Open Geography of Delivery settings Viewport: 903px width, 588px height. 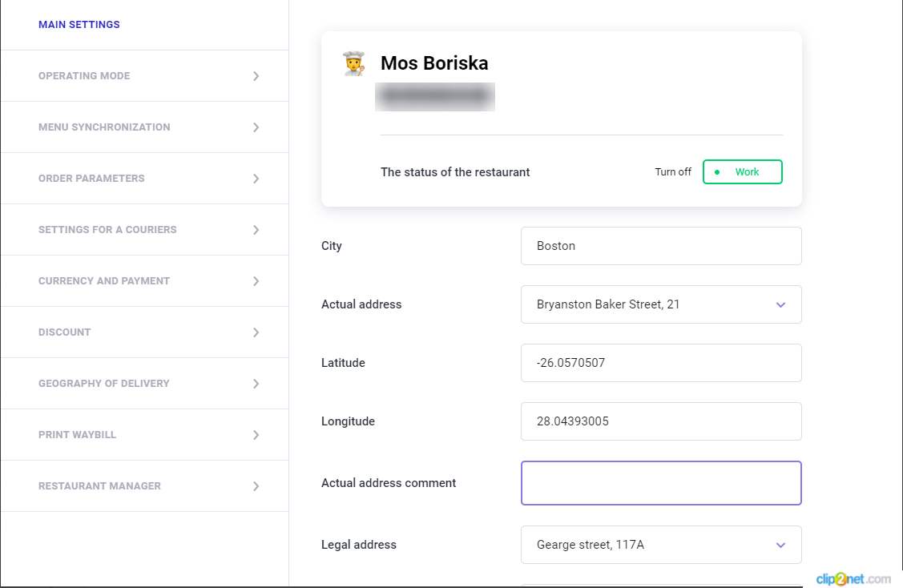(x=144, y=384)
